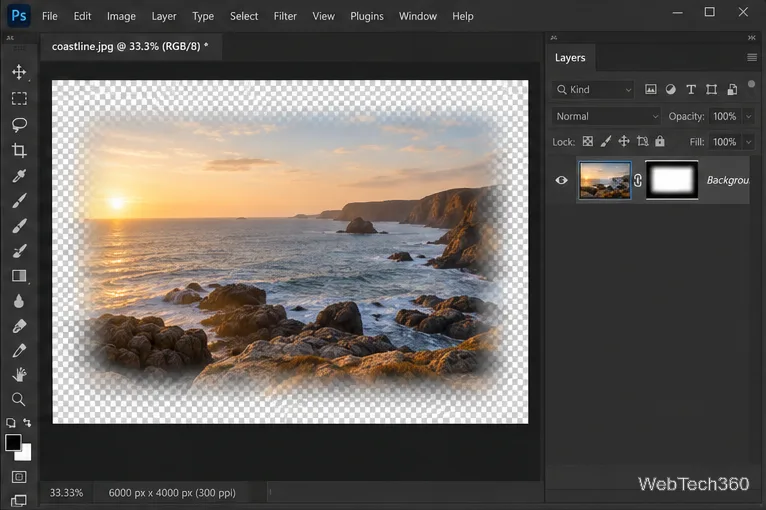This screenshot has width=766, height=510.
Task: Open the Kind filter dropdown
Action: click(x=594, y=89)
